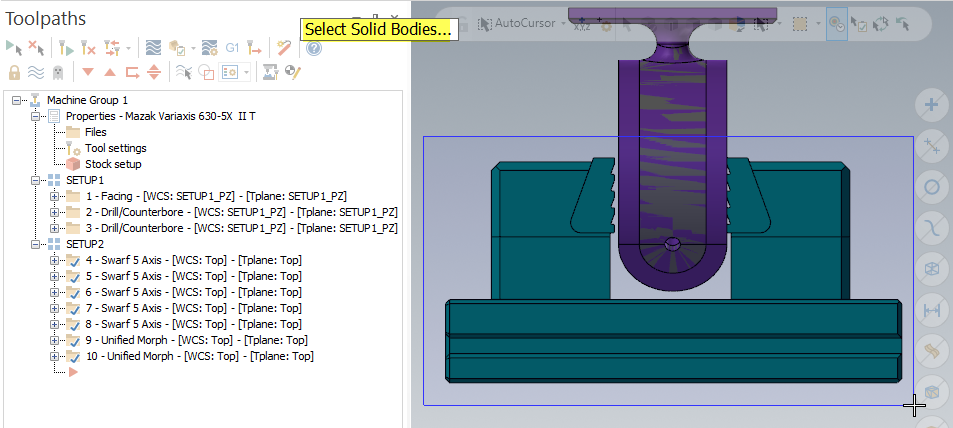Image resolution: width=953 pixels, height=428 pixels.
Task: Click the delete all operations wand icon
Action: pos(284,47)
